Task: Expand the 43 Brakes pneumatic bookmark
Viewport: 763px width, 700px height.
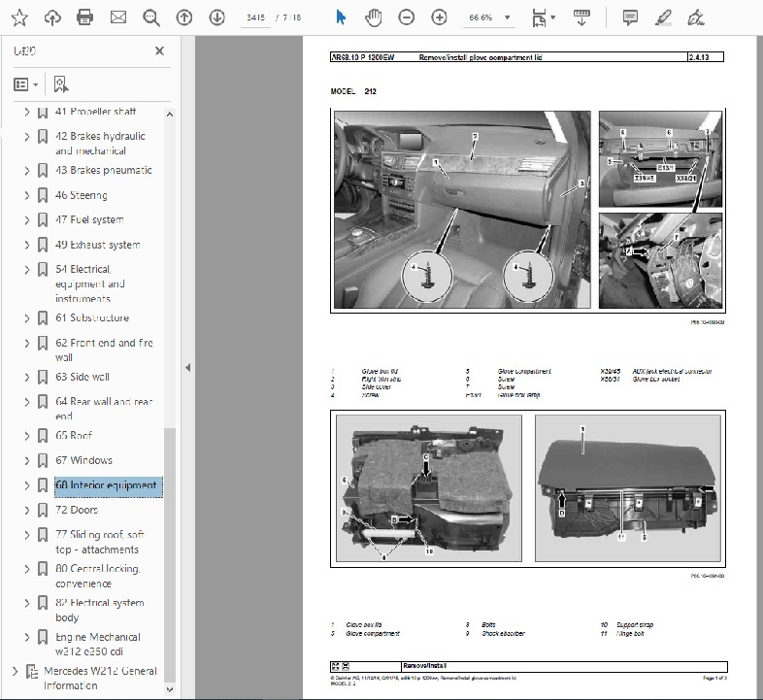Action: pos(27,171)
